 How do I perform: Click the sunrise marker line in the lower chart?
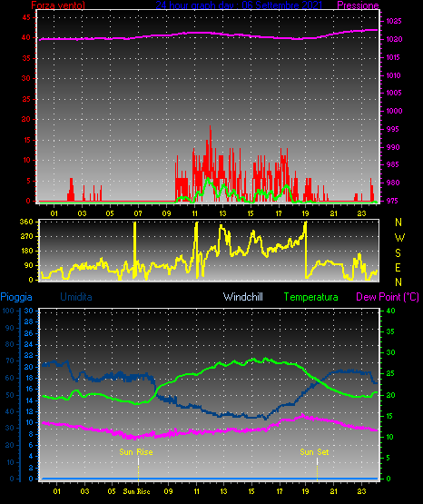click(139, 469)
